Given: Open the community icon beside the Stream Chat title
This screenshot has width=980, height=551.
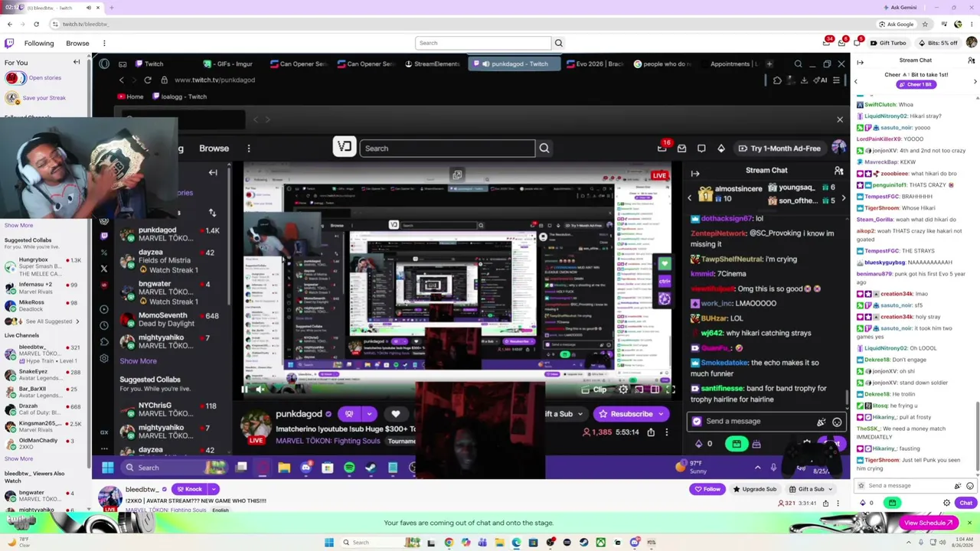Looking at the screenshot, I should point(972,60).
